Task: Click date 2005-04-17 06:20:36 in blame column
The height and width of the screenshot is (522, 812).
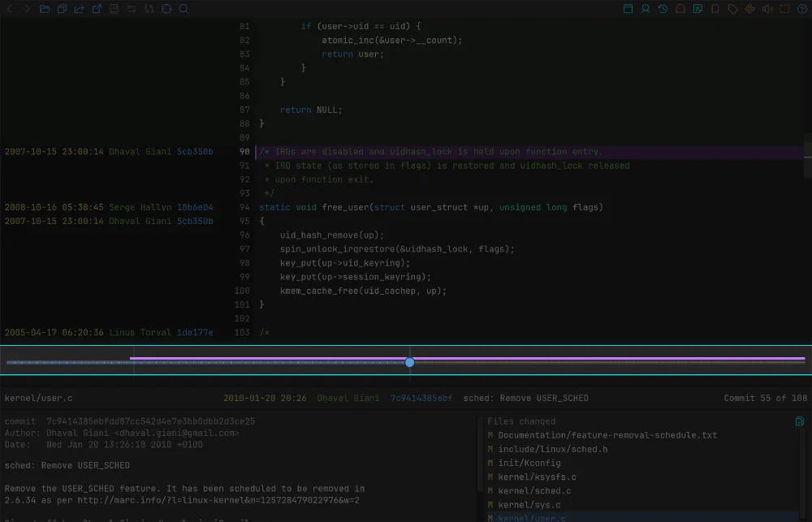Action: (54, 333)
